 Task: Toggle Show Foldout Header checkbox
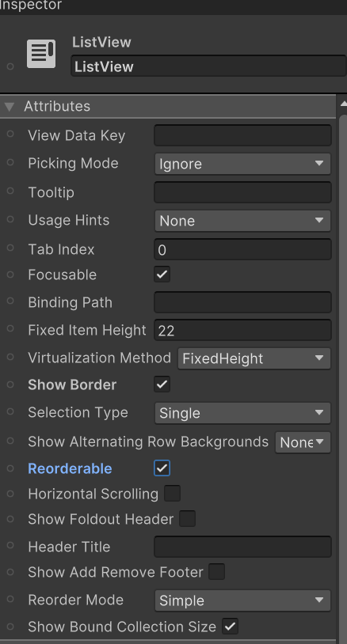pyautogui.click(x=188, y=519)
